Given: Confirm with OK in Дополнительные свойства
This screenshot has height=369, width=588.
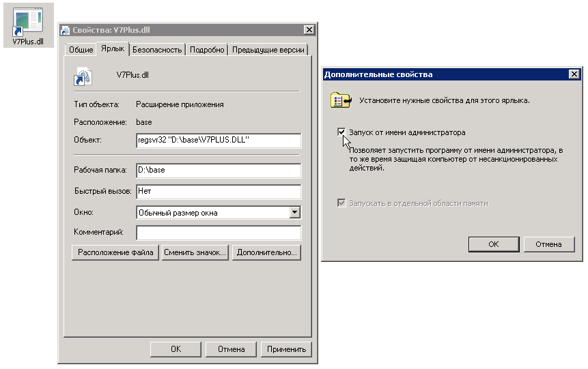Looking at the screenshot, I should click(x=493, y=244).
